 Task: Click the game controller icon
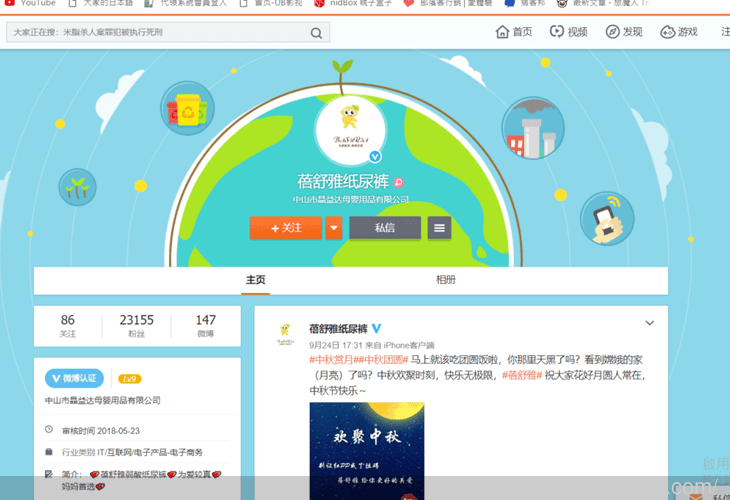click(668, 32)
